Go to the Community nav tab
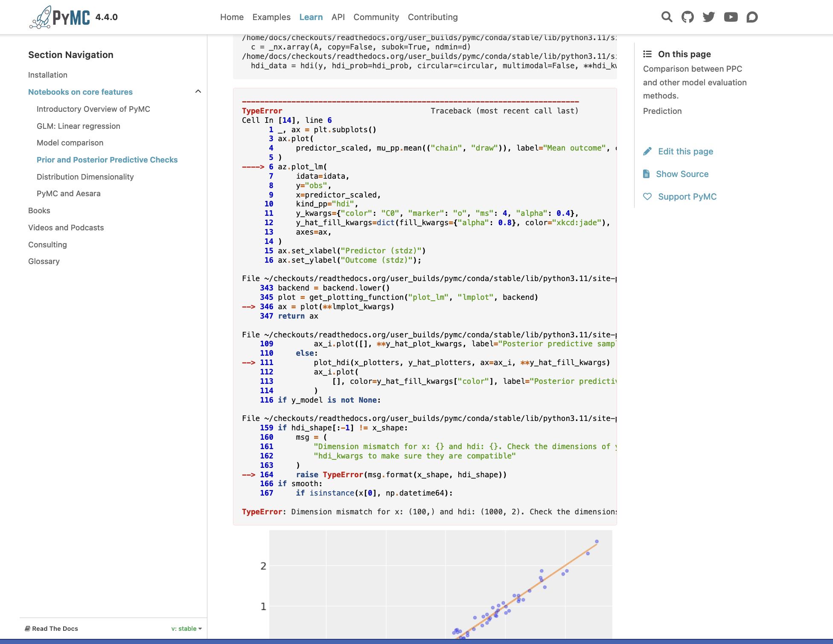Screen dimensions: 833x644 click(x=376, y=17)
